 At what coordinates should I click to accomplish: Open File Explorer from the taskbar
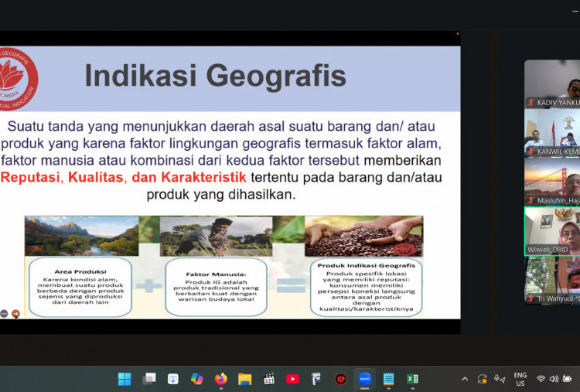[245, 379]
